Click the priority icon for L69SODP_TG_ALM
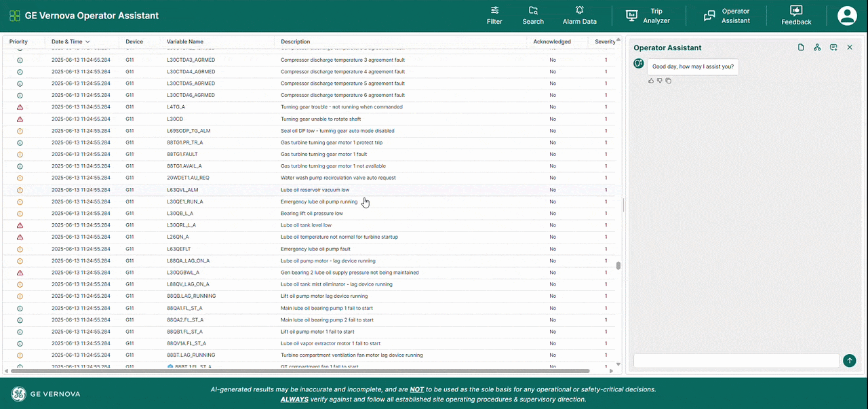Image resolution: width=868 pixels, height=409 pixels. [20, 131]
